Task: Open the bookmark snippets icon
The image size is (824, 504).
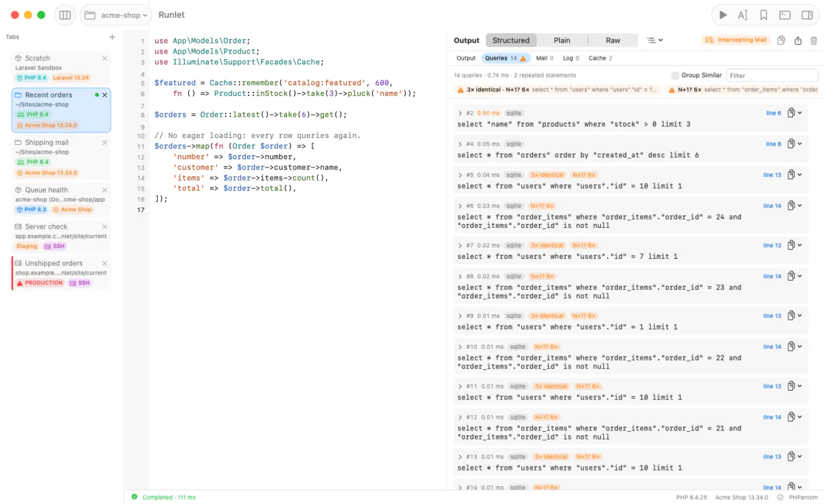Action: click(764, 15)
